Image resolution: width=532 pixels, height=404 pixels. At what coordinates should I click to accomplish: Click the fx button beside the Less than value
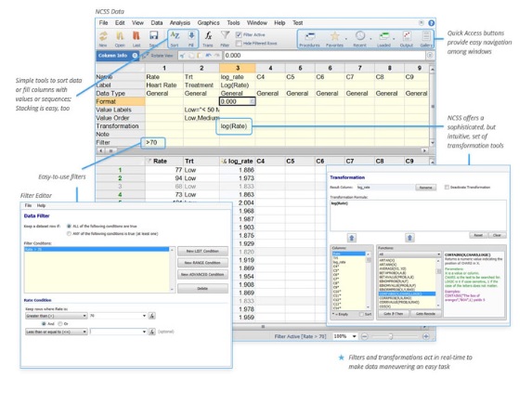coord(152,332)
